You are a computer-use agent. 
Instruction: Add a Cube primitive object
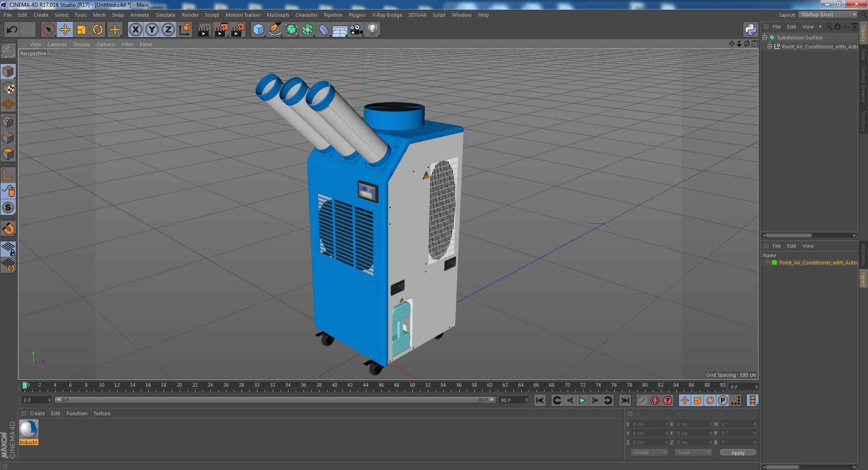click(x=258, y=30)
